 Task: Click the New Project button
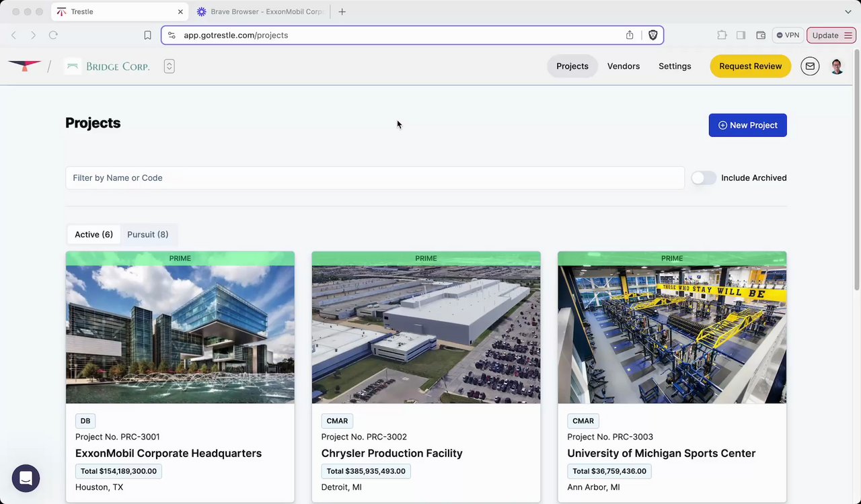click(x=748, y=125)
